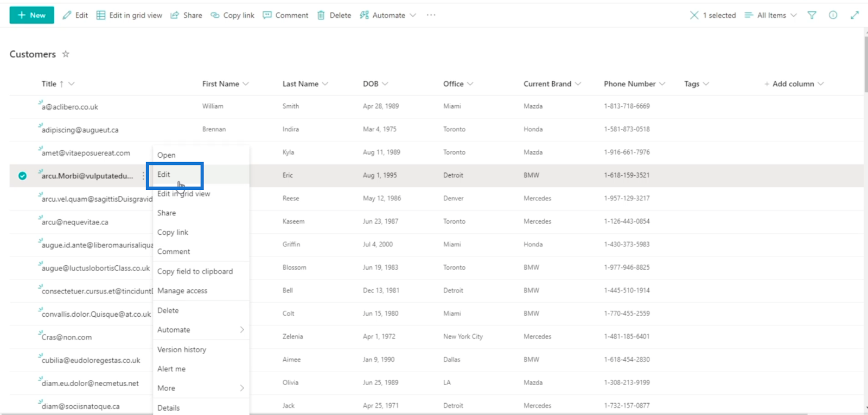Viewport: 868px width, 415px height.
Task: Open the arcu@nequevitae.ca item
Action: pyautogui.click(x=75, y=222)
